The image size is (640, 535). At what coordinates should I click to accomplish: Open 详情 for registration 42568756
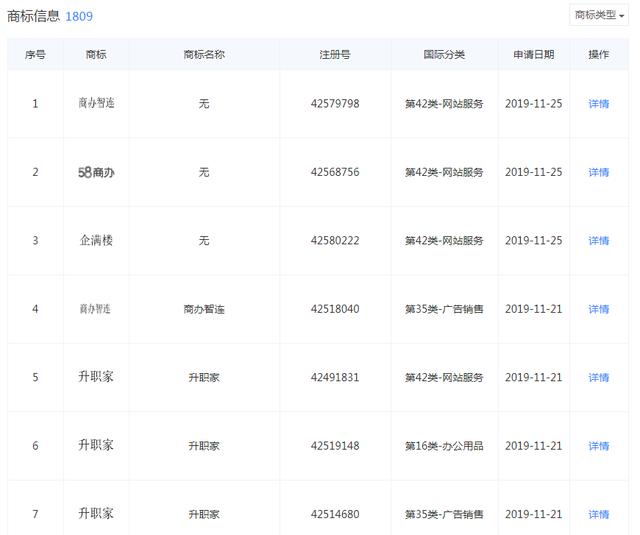pyautogui.click(x=599, y=173)
